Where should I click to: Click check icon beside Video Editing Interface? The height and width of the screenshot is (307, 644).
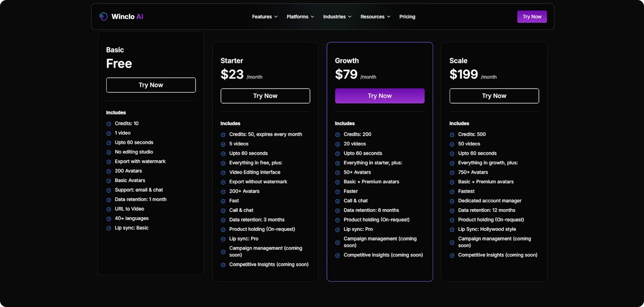[x=223, y=173]
